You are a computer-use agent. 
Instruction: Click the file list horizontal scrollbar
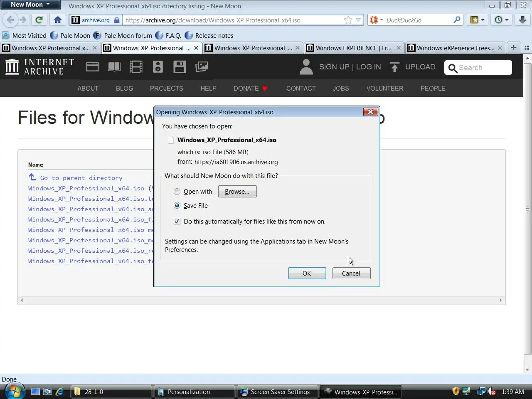point(261,300)
